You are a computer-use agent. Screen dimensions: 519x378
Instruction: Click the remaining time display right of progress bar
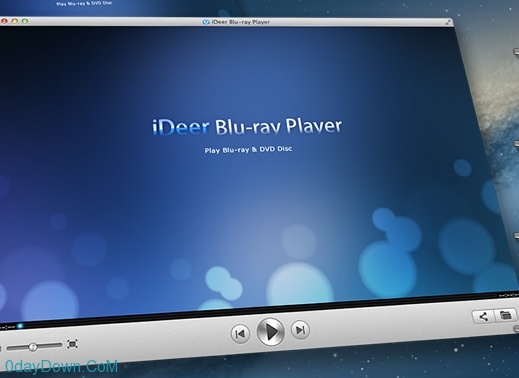[x=508, y=295]
